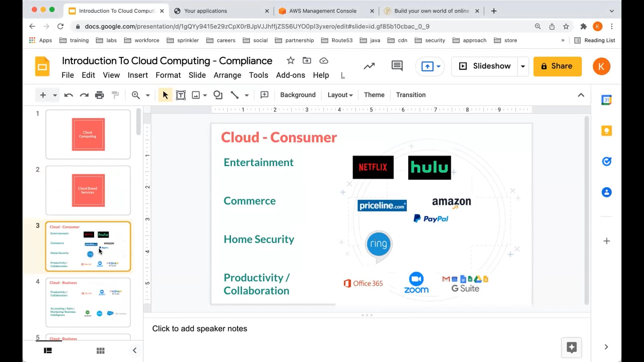The height and width of the screenshot is (362, 644).
Task: Expand new slide layout dropdown arrow
Action: click(55, 96)
